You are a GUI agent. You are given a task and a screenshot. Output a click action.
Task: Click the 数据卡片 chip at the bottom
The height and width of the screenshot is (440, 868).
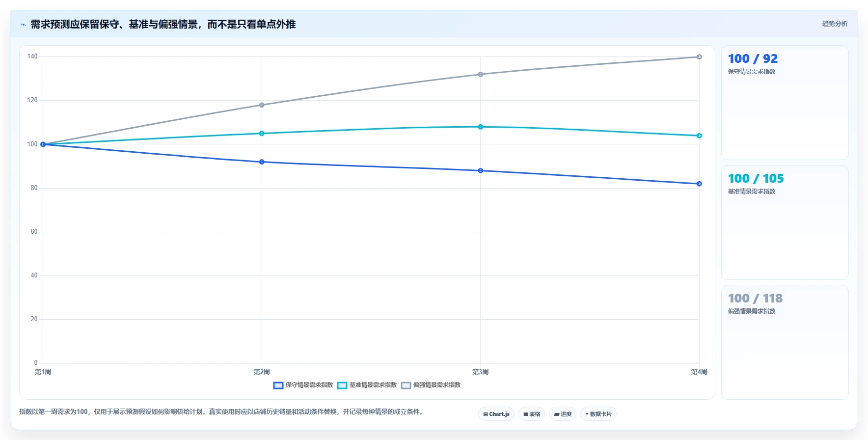pos(598,414)
